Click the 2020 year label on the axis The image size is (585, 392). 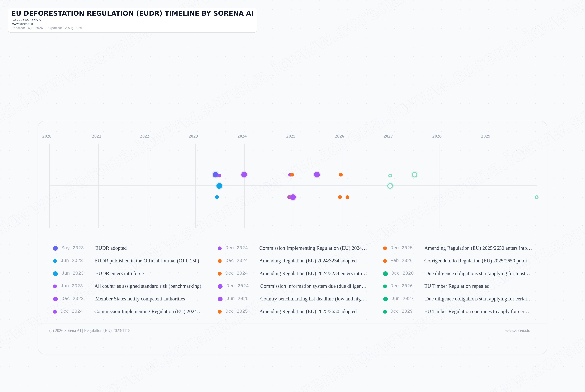(47, 136)
